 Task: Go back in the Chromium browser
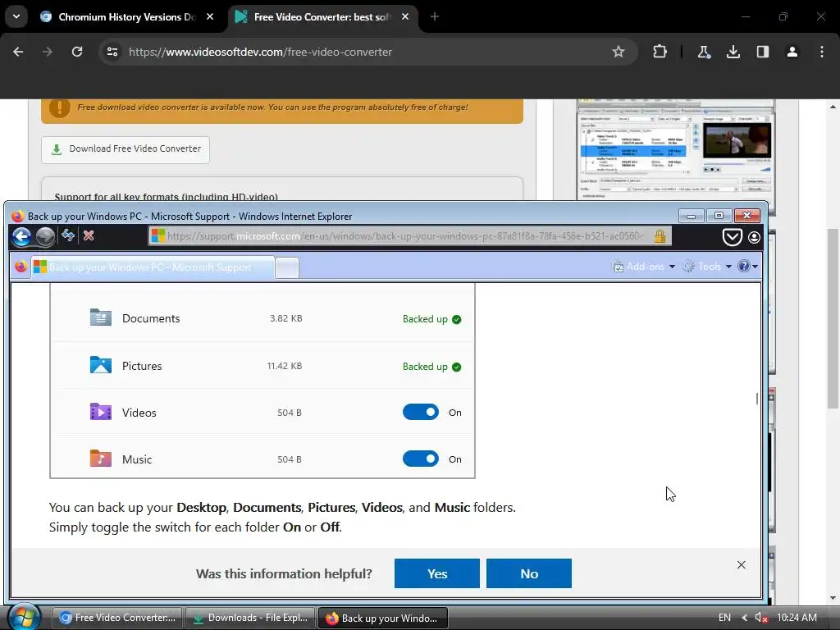tap(18, 52)
